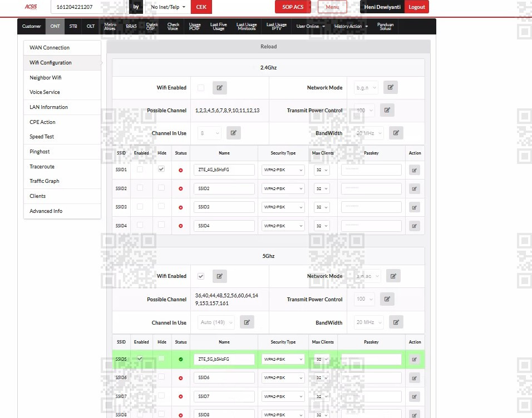Open Max Clients dropdown for SSID3

(322, 207)
